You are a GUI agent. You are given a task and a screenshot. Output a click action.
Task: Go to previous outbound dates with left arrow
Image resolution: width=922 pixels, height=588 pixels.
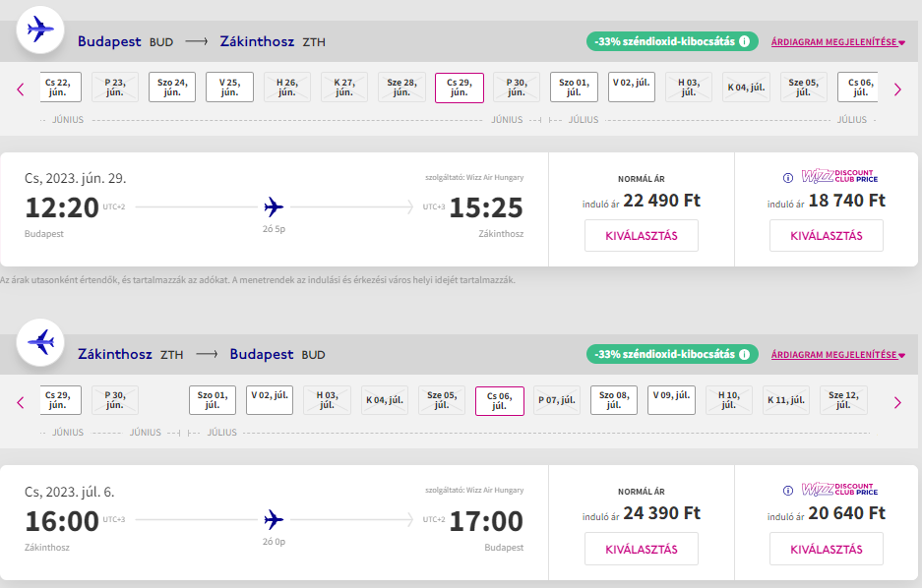[20, 89]
